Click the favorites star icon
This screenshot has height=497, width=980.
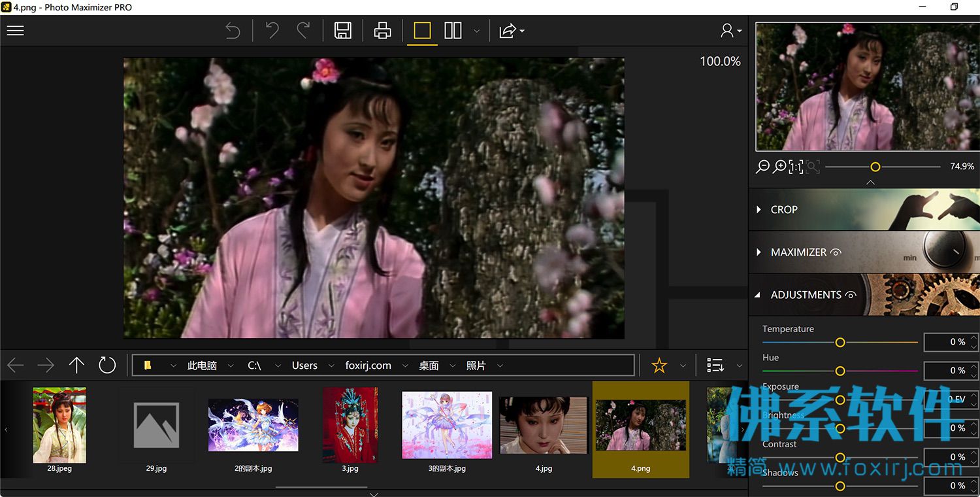click(x=659, y=366)
